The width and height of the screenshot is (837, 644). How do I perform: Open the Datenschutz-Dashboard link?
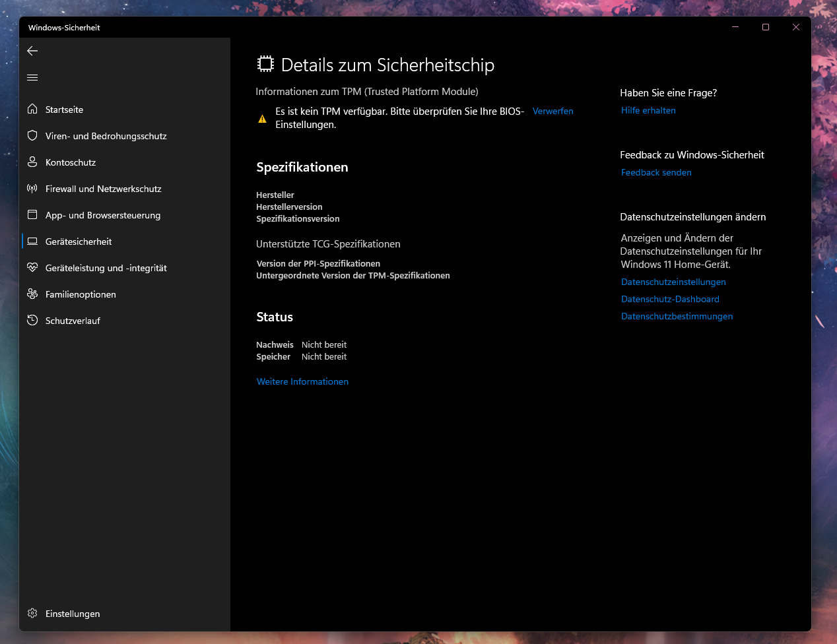(670, 300)
